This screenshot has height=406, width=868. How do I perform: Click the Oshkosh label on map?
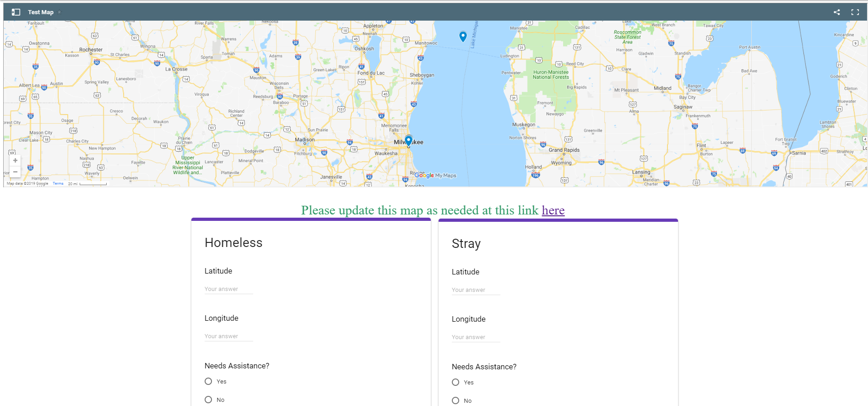click(364, 49)
